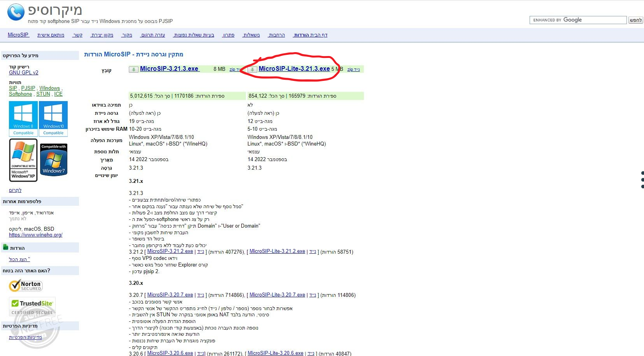Click the Windows XP compatible badge
This screenshot has height=356, width=644.
point(23,160)
